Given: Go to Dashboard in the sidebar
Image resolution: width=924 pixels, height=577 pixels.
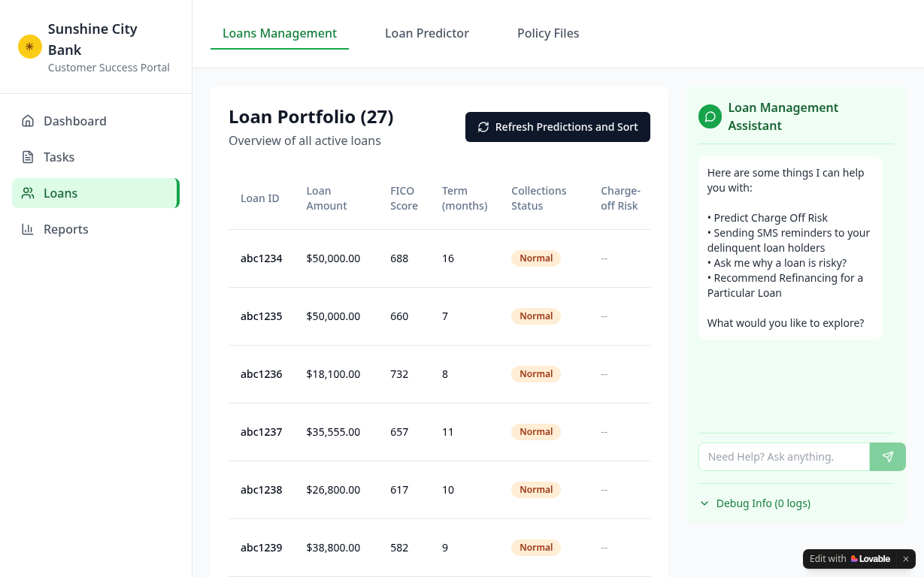Looking at the screenshot, I should 95,121.
